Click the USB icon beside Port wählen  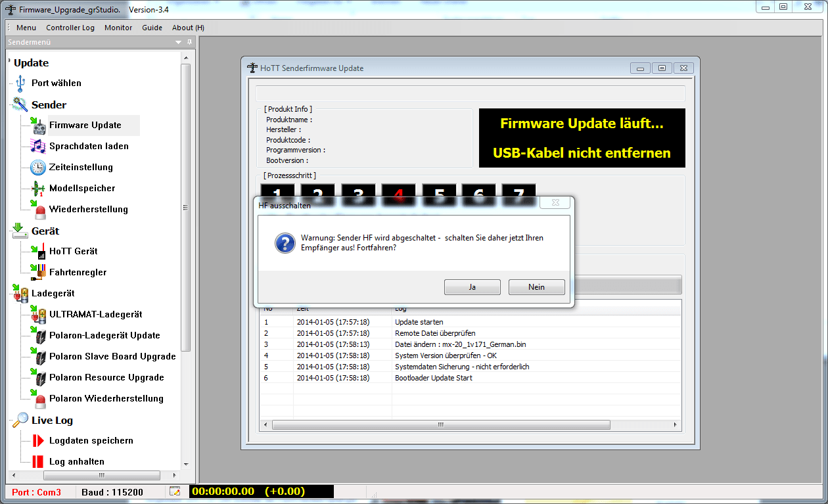pos(20,83)
